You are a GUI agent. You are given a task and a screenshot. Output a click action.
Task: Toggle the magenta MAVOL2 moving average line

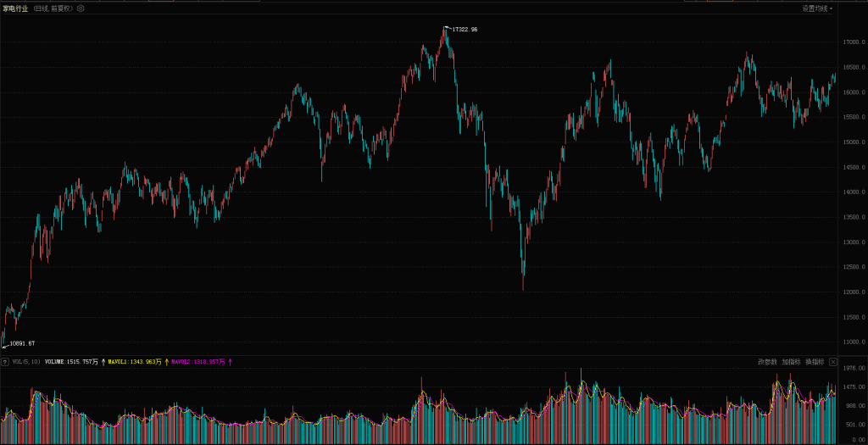(198, 362)
